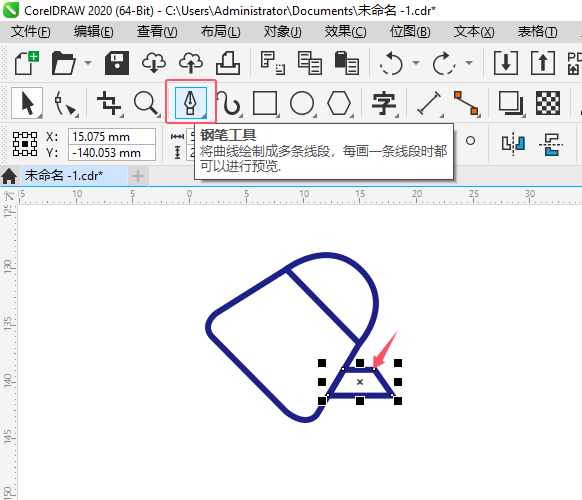
Task: Click the center X marker of selection
Action: pyautogui.click(x=360, y=382)
